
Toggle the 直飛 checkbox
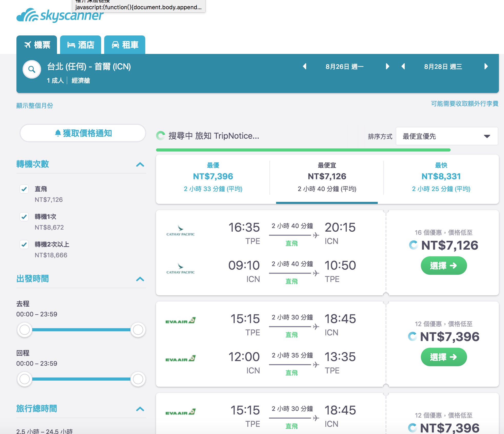(x=24, y=189)
